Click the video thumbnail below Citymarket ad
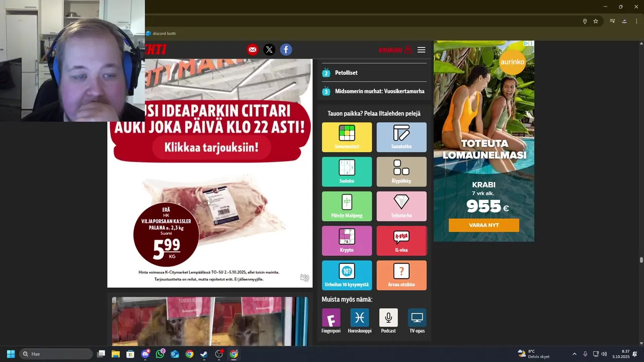644x362 pixels. [x=210, y=321]
